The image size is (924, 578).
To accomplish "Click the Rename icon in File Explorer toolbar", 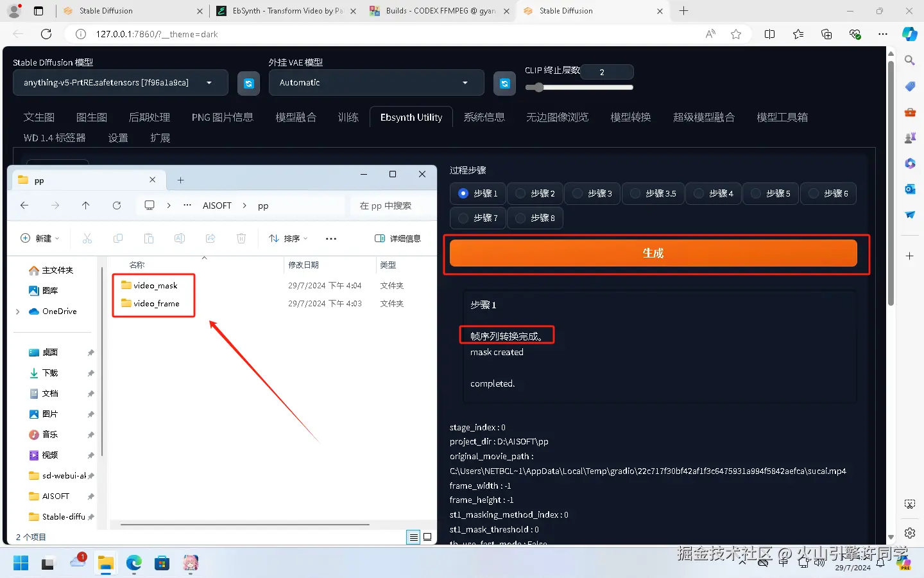I will tap(180, 238).
